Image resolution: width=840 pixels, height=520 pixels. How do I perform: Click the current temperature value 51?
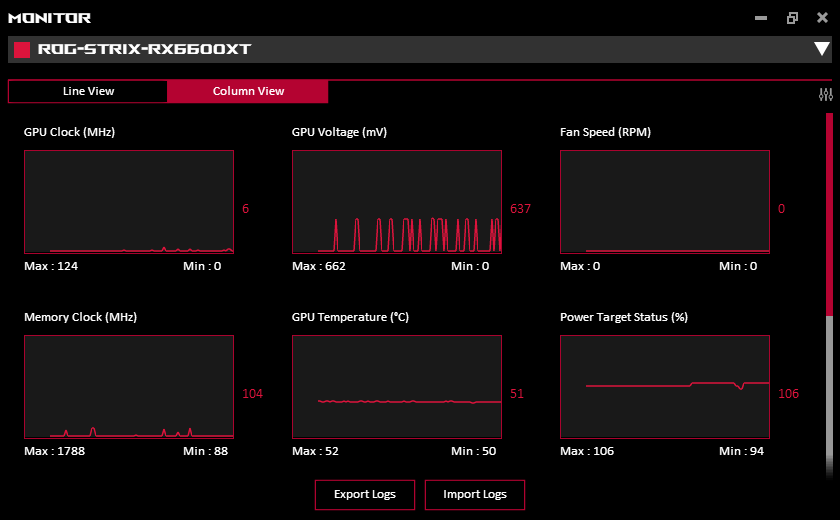click(x=516, y=394)
